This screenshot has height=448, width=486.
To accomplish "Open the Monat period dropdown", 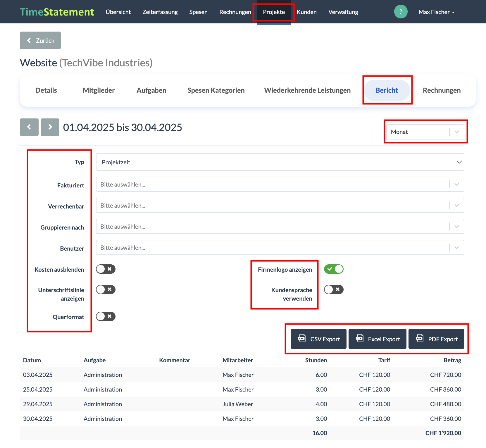I will pos(425,132).
